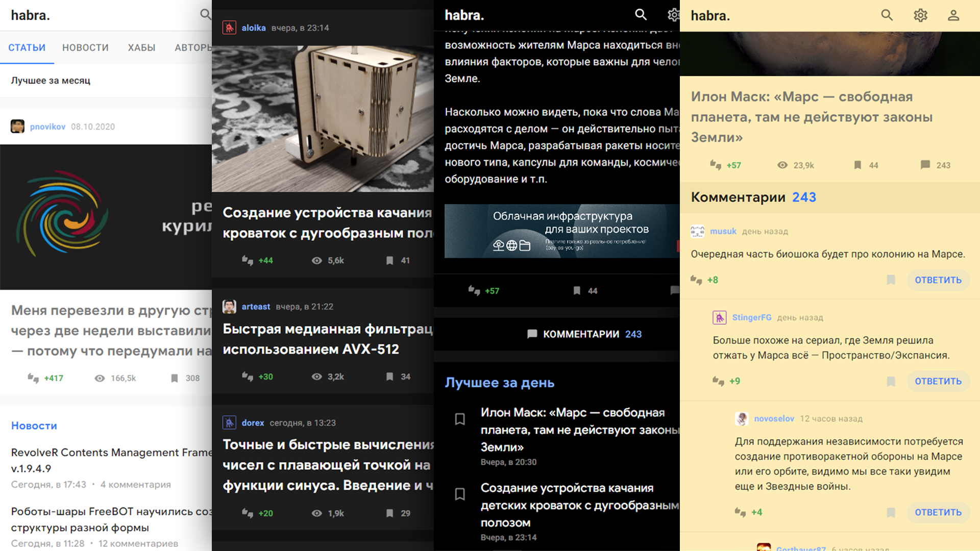The width and height of the screenshot is (980, 551).
Task: Open search from the habra header
Action: (887, 15)
